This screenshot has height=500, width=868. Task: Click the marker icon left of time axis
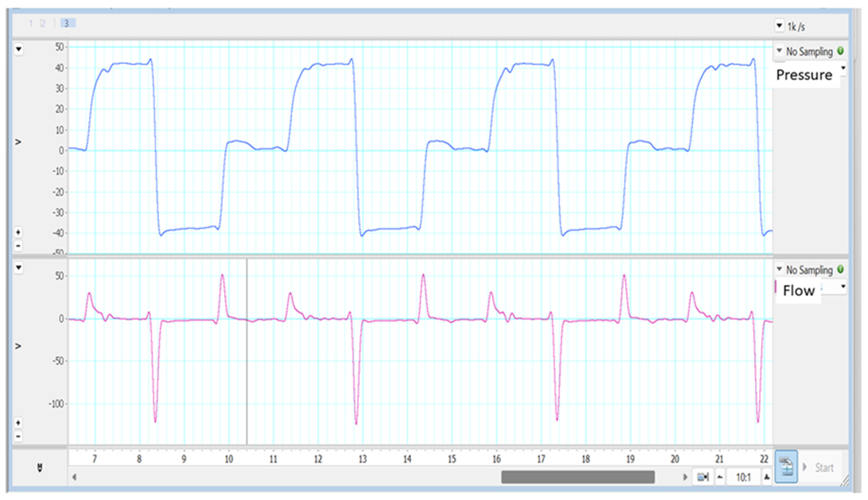(x=40, y=467)
